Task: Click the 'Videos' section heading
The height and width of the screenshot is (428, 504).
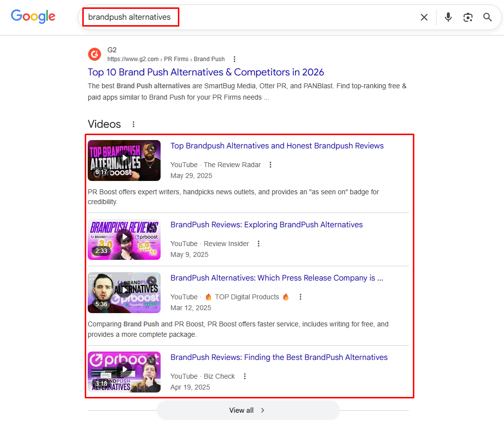Action: 104,124
